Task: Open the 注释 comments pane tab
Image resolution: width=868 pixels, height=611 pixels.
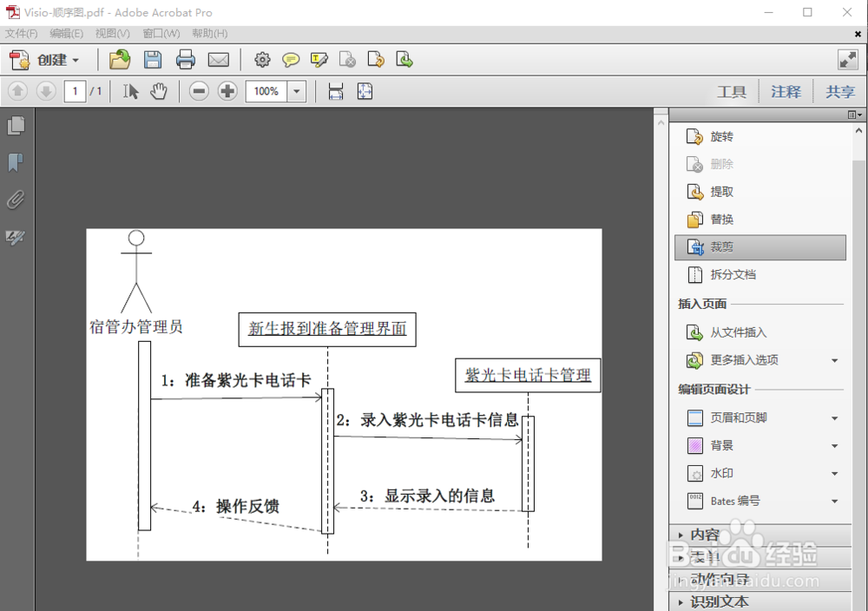Action: click(786, 92)
